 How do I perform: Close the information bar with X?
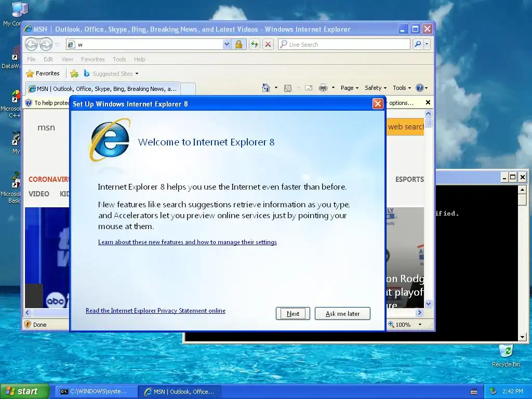pyautogui.click(x=428, y=102)
